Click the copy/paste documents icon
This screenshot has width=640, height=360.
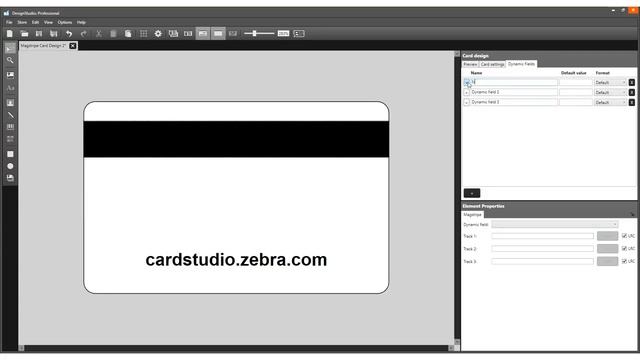click(128, 33)
